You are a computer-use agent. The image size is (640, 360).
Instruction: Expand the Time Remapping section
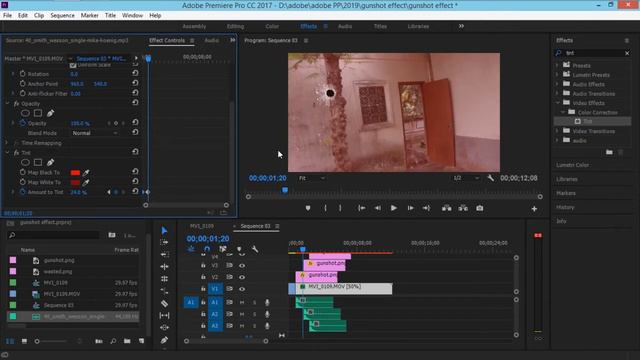(x=7, y=143)
